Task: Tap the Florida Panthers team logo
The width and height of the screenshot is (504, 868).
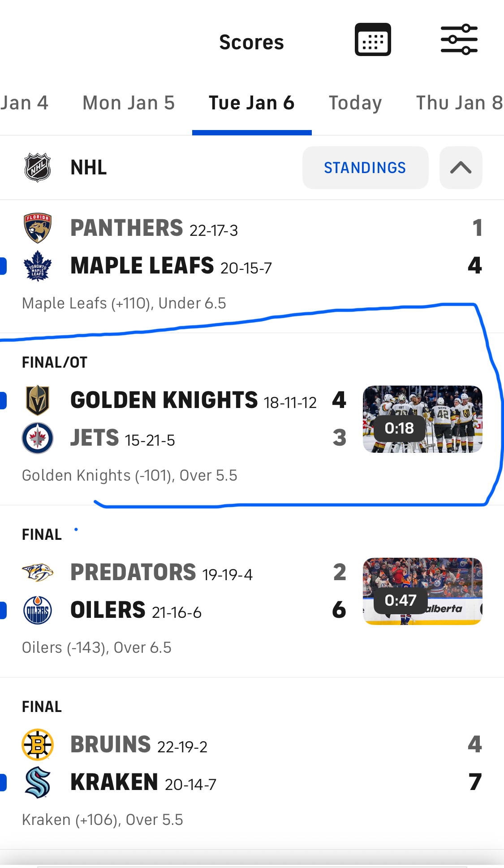Action: tap(38, 228)
